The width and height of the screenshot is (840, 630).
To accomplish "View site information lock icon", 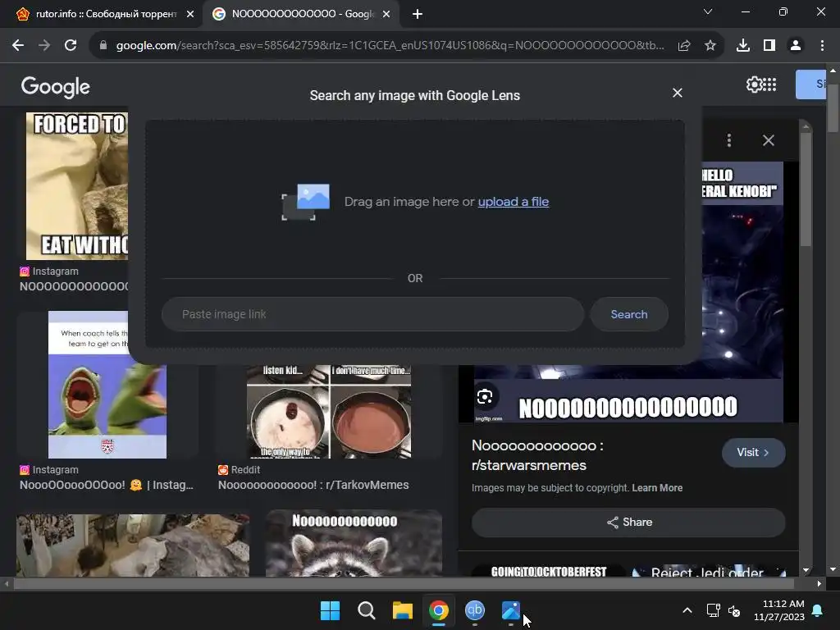I will 103,46.
